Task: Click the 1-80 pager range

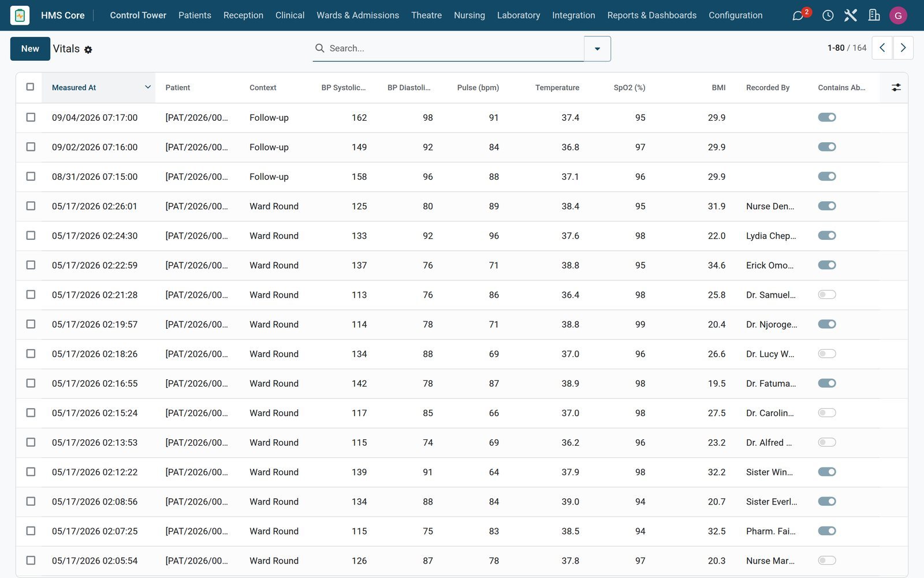Action: [x=836, y=48]
